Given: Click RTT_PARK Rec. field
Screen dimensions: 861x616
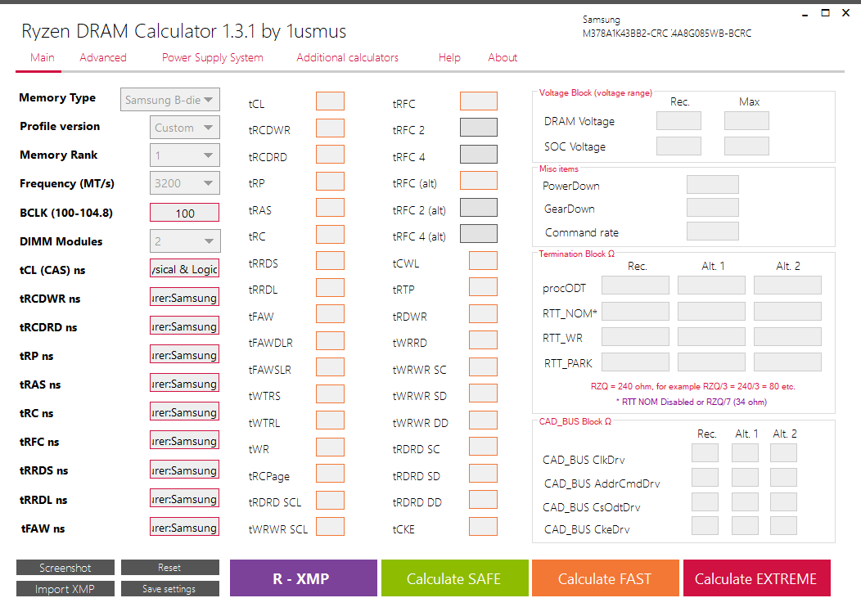Looking at the screenshot, I should tap(635, 362).
